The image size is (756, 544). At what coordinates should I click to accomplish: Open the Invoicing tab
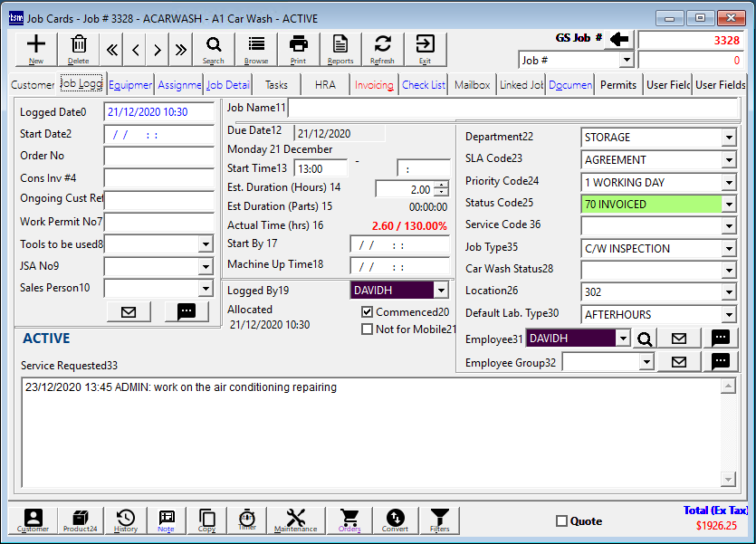pyautogui.click(x=374, y=85)
